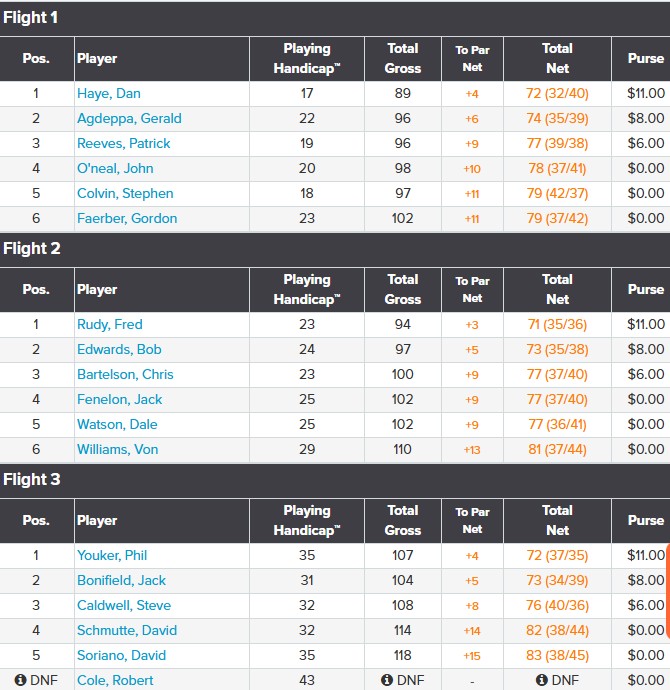Select Edwards, Bob in Flight 2
This screenshot has width=670, height=690.
[x=119, y=349]
